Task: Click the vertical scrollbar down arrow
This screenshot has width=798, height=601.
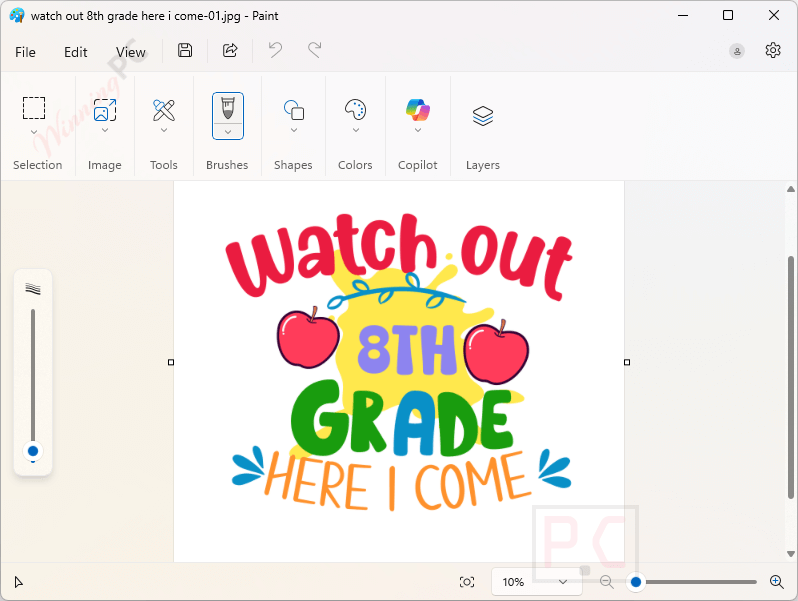Action: (791, 554)
